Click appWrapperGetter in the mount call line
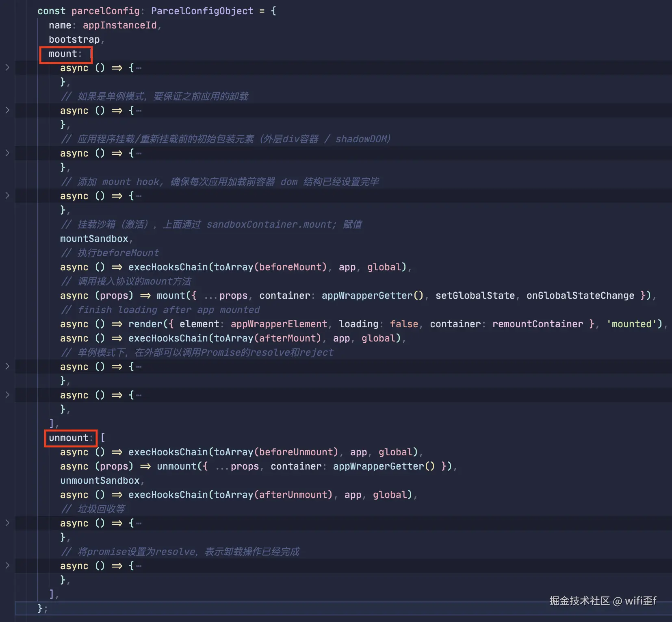The width and height of the screenshot is (672, 622). [367, 296]
